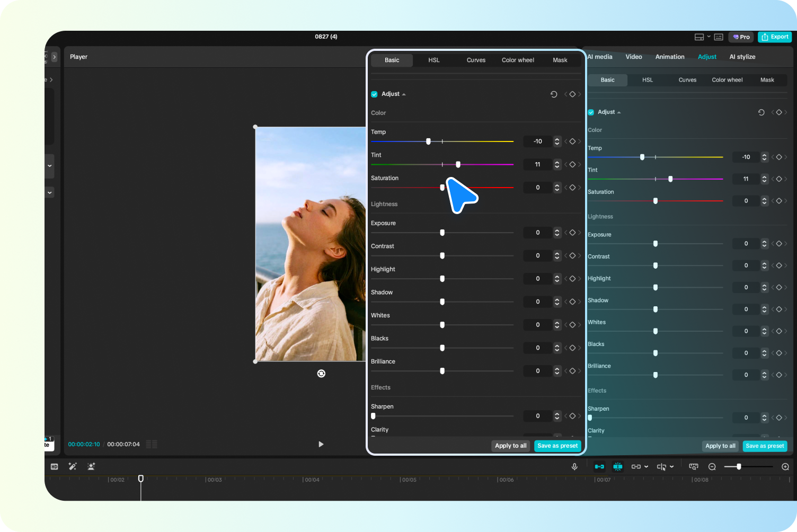The width and height of the screenshot is (797, 532).
Task: Click Tint slider handle in the enlarged panel
Action: [x=458, y=165]
